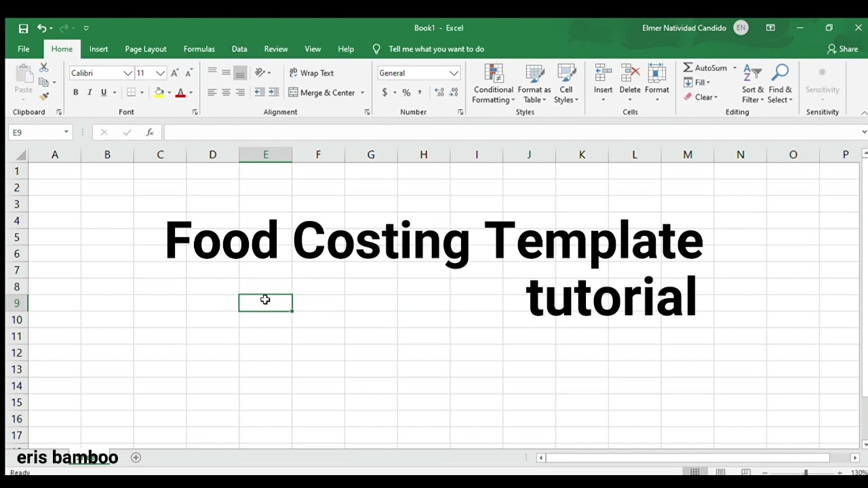Screen dimensions: 868x488
Task: Click the formula bar input
Action: tap(512, 132)
